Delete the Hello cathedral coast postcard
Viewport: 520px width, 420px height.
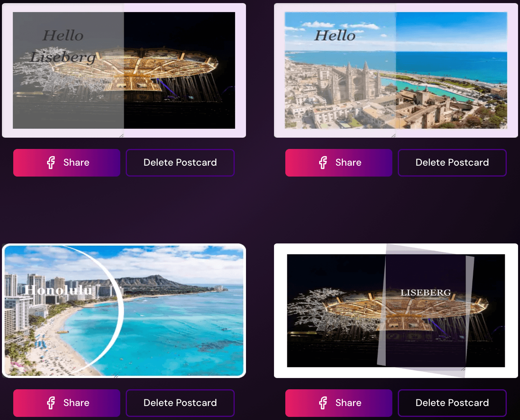[x=452, y=163]
